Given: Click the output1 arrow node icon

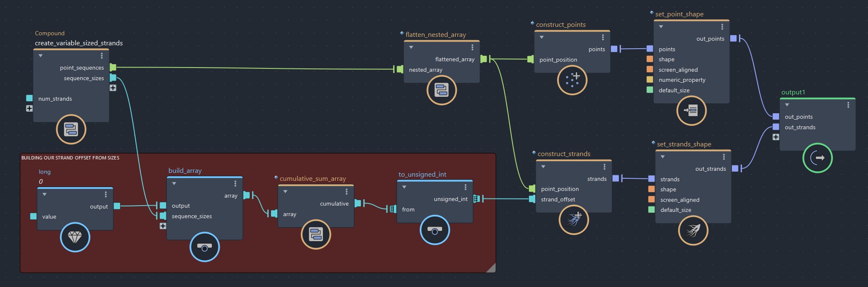Looking at the screenshot, I should (x=817, y=158).
